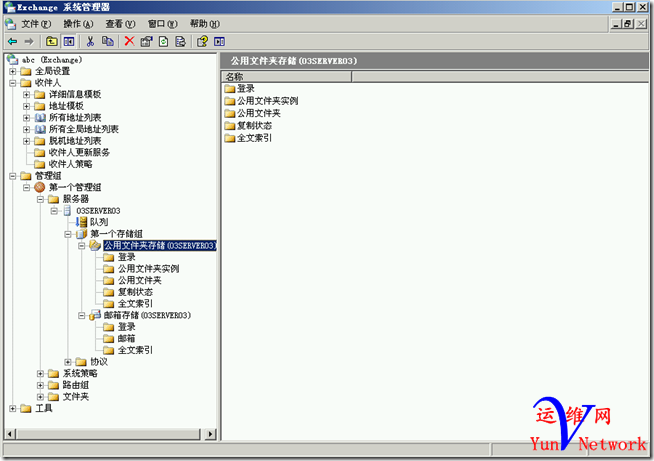
Task: Click the 03SERVER03 server icon in tree
Action: tap(67, 211)
